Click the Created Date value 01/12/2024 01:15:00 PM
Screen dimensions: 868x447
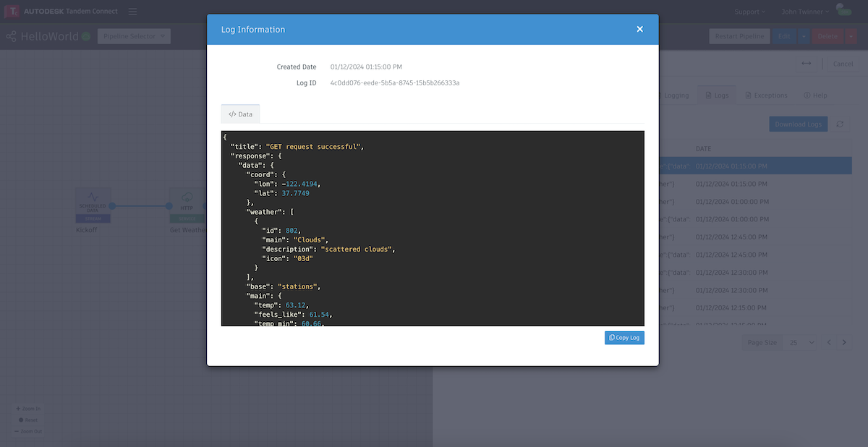tap(366, 67)
